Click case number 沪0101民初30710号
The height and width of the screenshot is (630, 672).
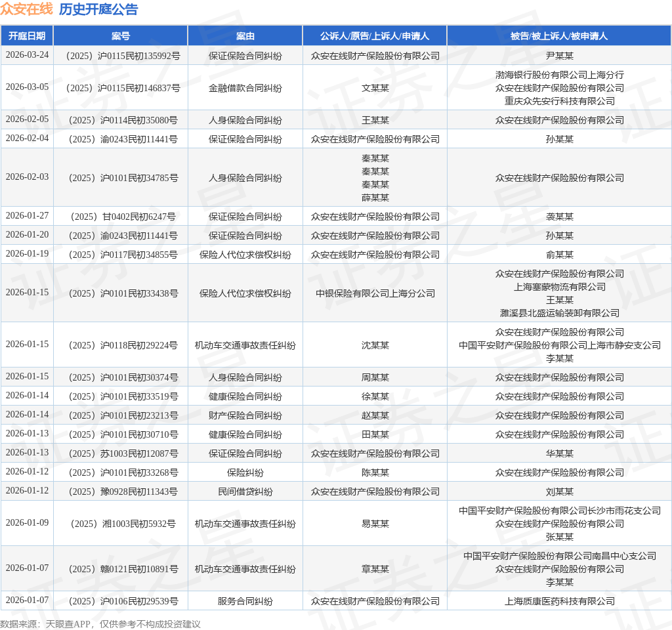point(139,434)
